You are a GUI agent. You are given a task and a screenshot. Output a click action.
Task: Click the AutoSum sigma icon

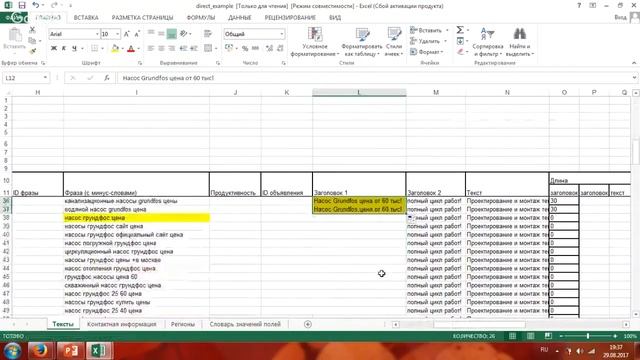click(x=460, y=30)
